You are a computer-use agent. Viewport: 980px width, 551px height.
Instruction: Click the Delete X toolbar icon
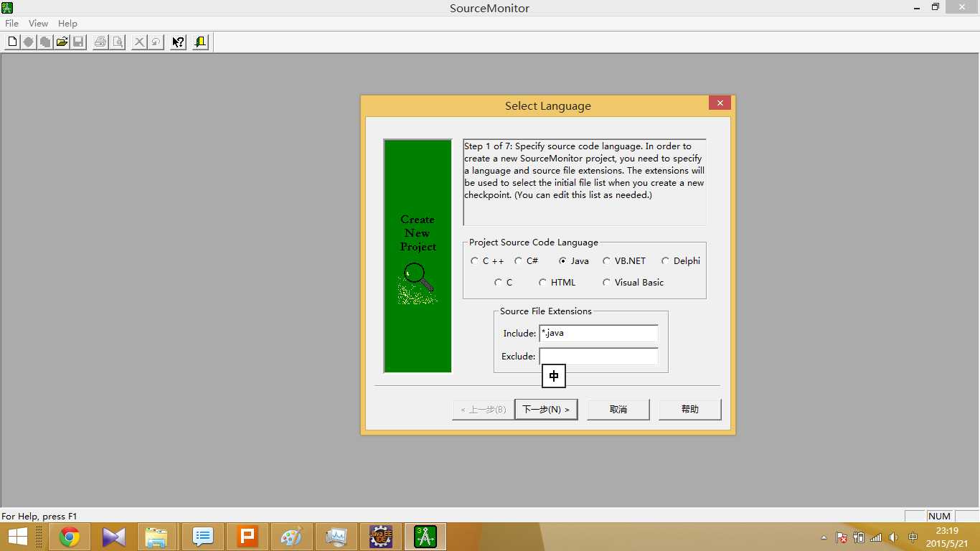[x=139, y=42]
